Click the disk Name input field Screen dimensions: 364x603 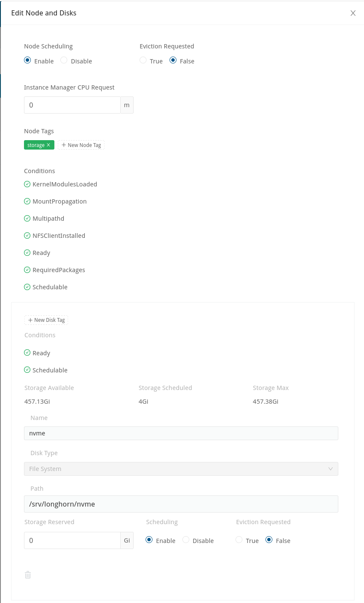(181, 433)
